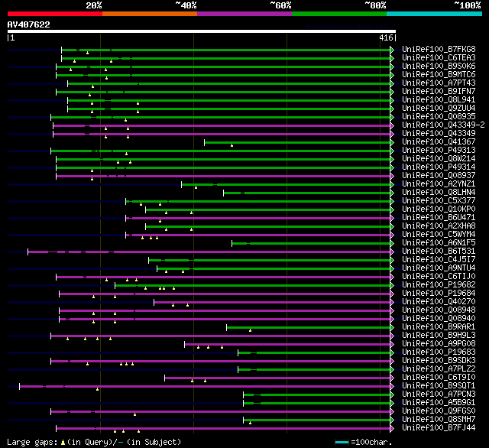This screenshot has height=448, width=489.
Task: Click the UniRef100_A2XHA8 label
Action: click(x=439, y=226)
